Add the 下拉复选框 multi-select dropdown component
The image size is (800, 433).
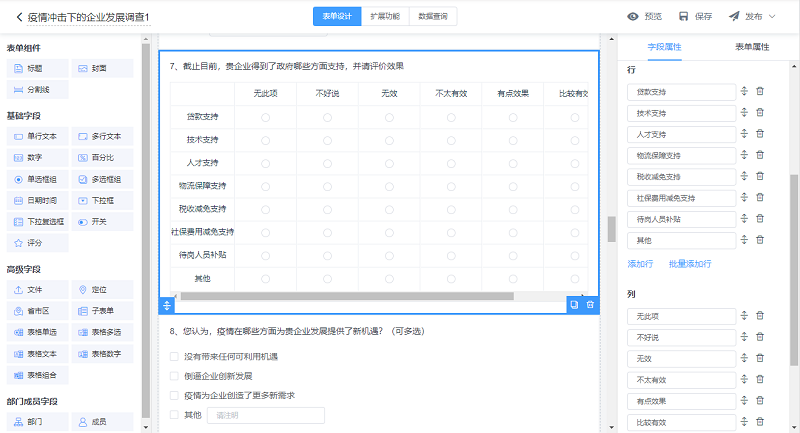tap(39, 221)
